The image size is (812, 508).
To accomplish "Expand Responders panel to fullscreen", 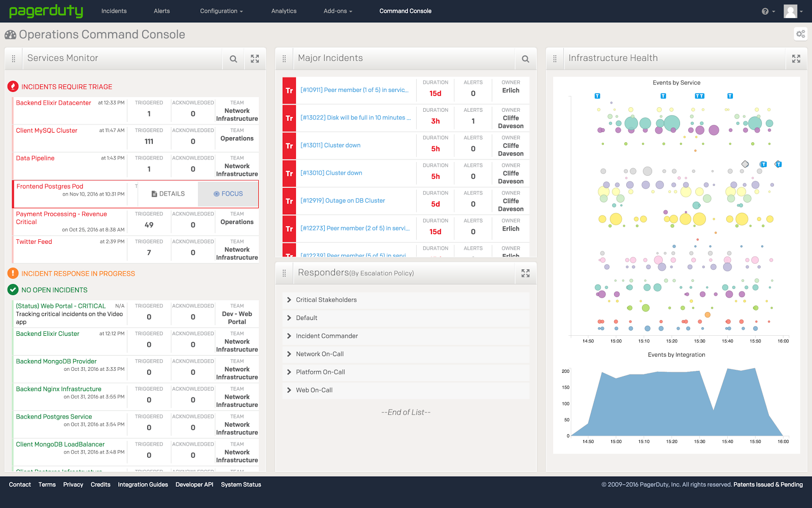I will point(525,273).
